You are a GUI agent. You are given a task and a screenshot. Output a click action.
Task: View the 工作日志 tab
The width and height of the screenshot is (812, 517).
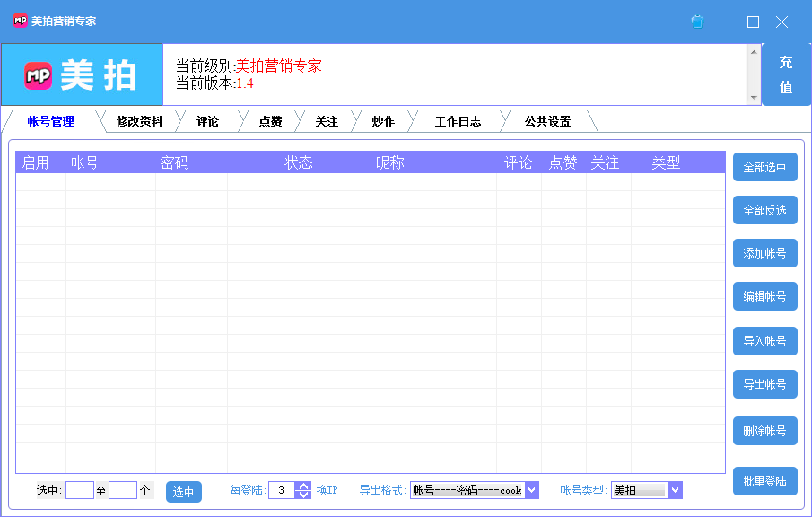coord(458,121)
